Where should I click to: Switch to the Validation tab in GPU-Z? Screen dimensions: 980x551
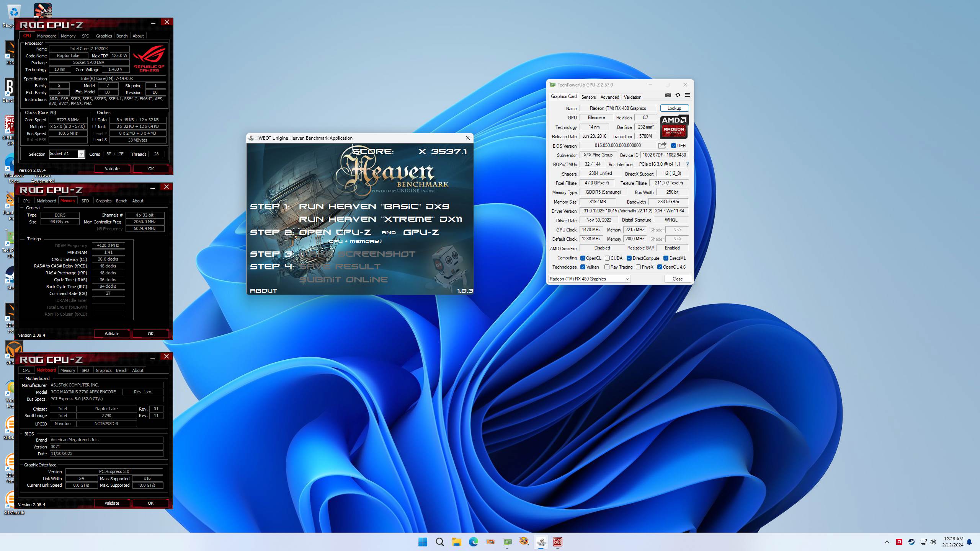click(x=632, y=97)
